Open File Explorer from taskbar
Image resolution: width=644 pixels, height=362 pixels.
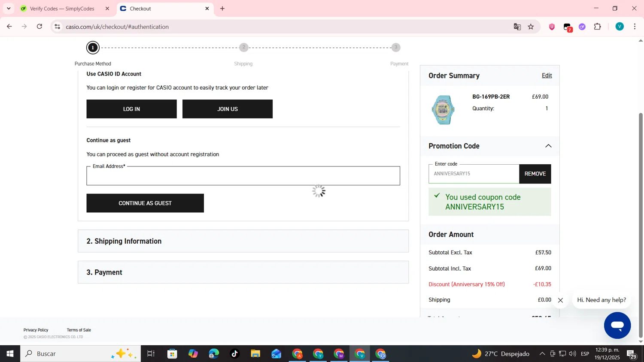[255, 354]
